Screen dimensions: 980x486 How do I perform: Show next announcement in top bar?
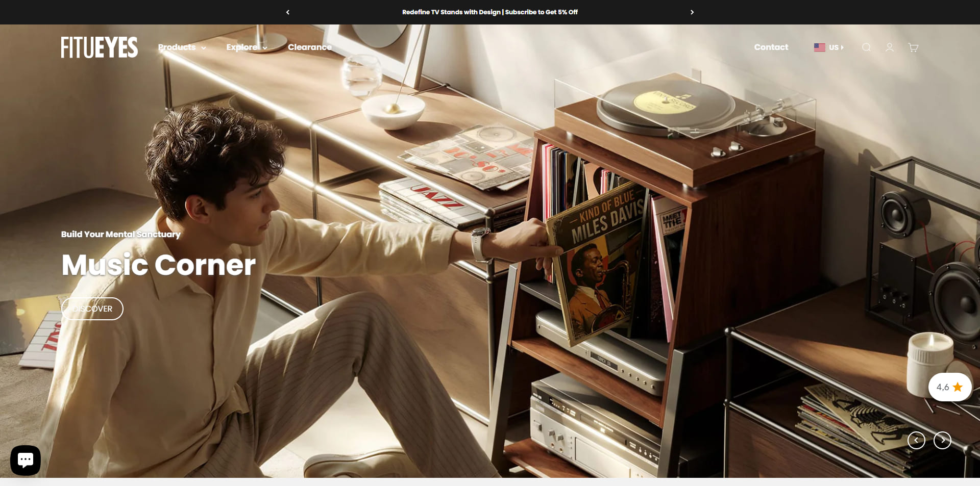(692, 12)
